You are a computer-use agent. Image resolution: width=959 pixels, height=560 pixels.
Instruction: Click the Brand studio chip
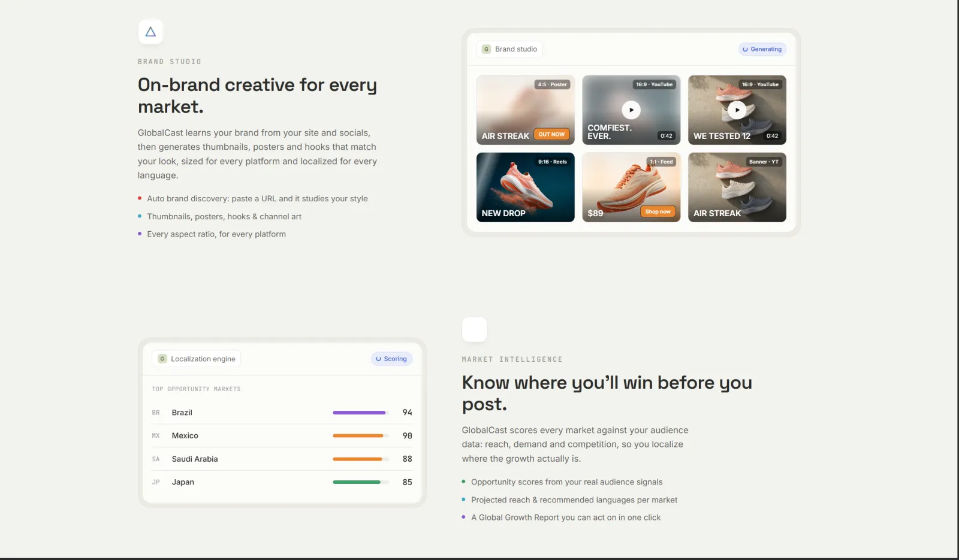[x=509, y=49]
